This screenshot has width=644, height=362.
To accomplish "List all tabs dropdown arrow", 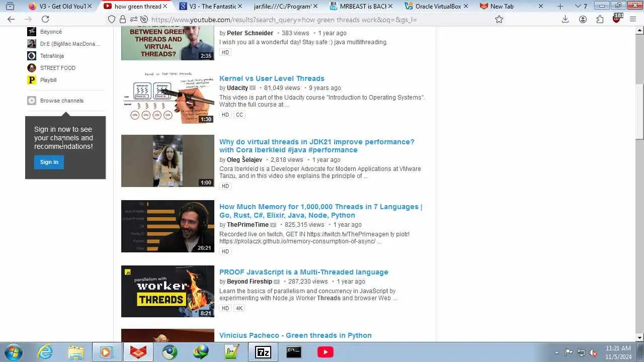I will pos(578,7).
